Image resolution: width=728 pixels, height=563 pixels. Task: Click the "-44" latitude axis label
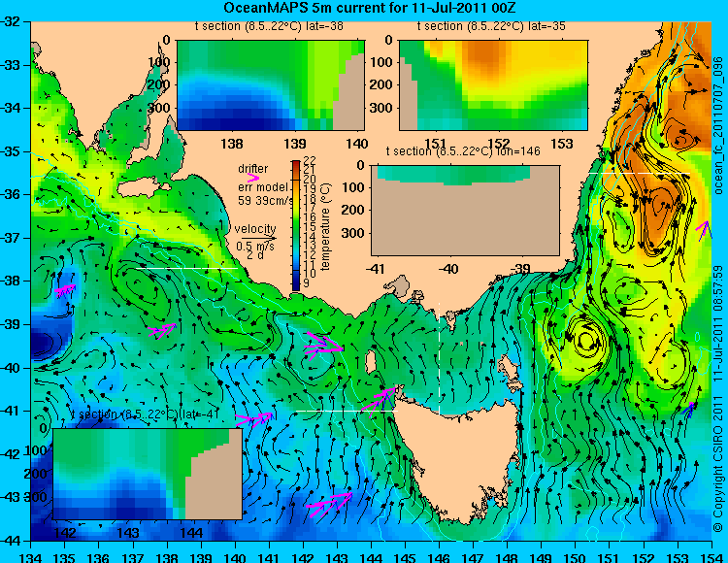tap(12, 541)
